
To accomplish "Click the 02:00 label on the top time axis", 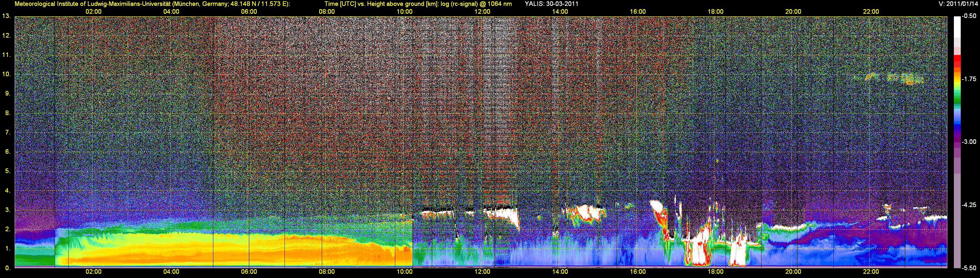I will [93, 12].
